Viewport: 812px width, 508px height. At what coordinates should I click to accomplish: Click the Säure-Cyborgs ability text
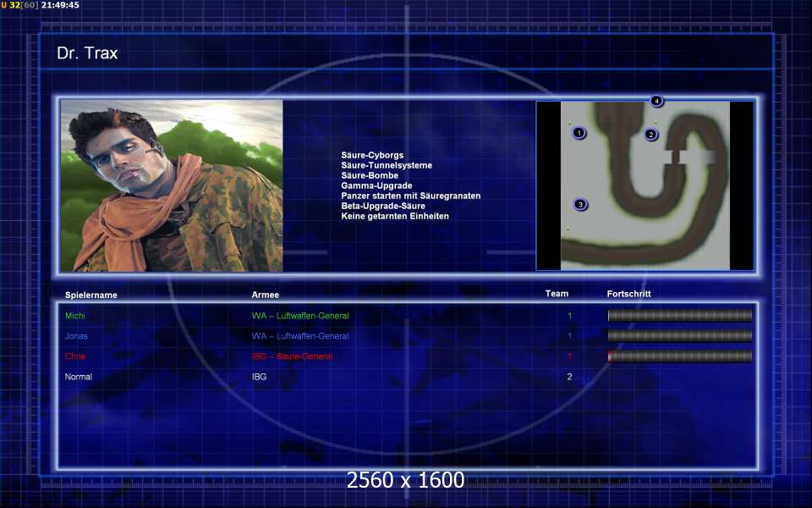coord(372,156)
